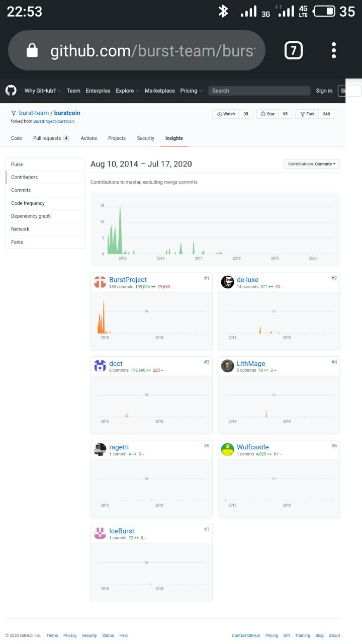Image resolution: width=362 pixels, height=644 pixels.
Task: Open the footer Blog link
Action: point(319,635)
